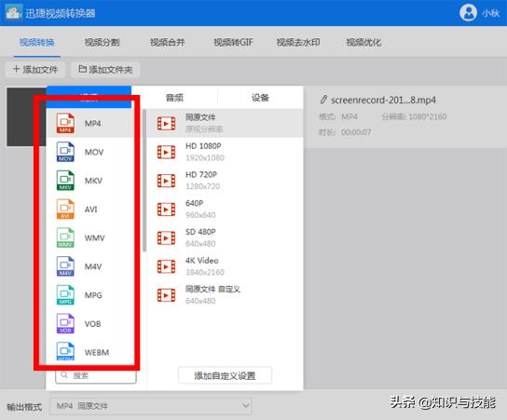
Task: Click the film icon beside 同原文件 自定义
Action: pos(166,295)
